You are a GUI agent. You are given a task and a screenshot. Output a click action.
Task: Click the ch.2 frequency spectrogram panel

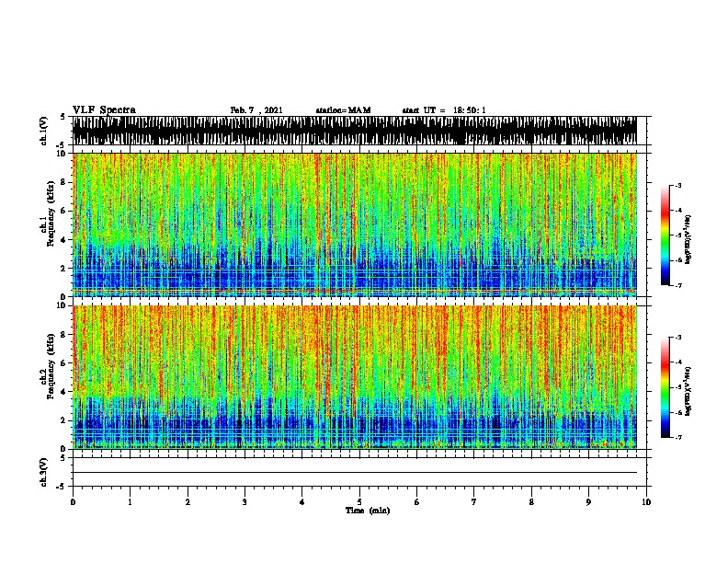coord(355,377)
